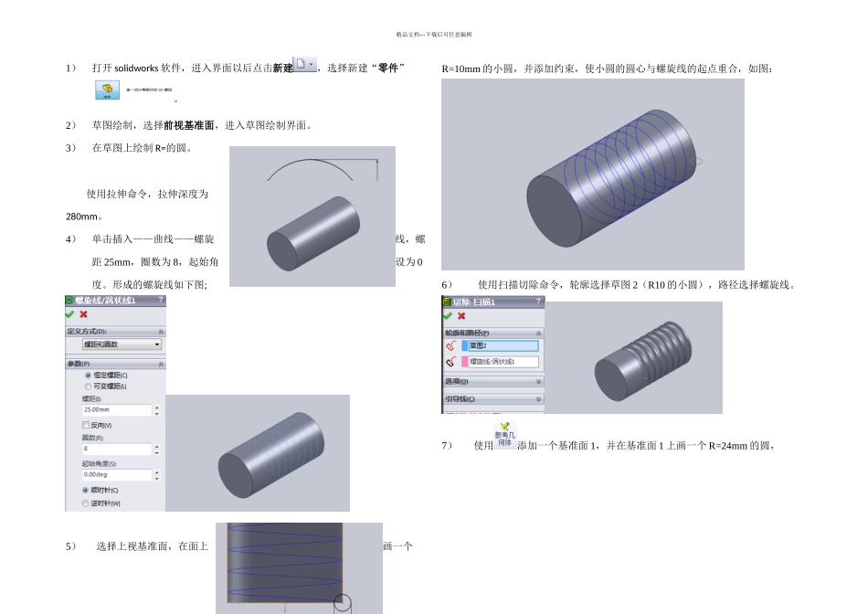This screenshot has width=868, height=614.
Task: Confirm helix with green checkmark in 螺旋线/涡状线1 panel
Action: [69, 314]
